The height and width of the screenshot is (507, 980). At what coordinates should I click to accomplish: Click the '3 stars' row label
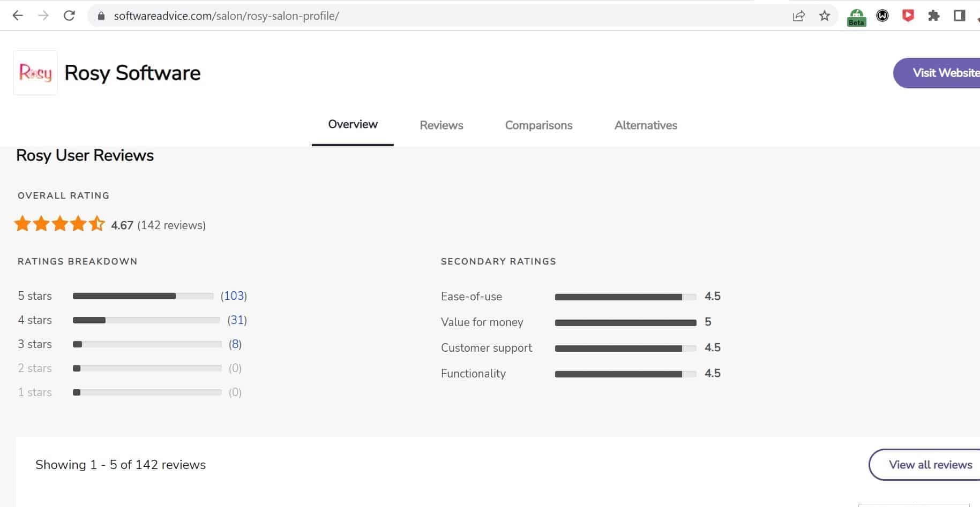(35, 344)
